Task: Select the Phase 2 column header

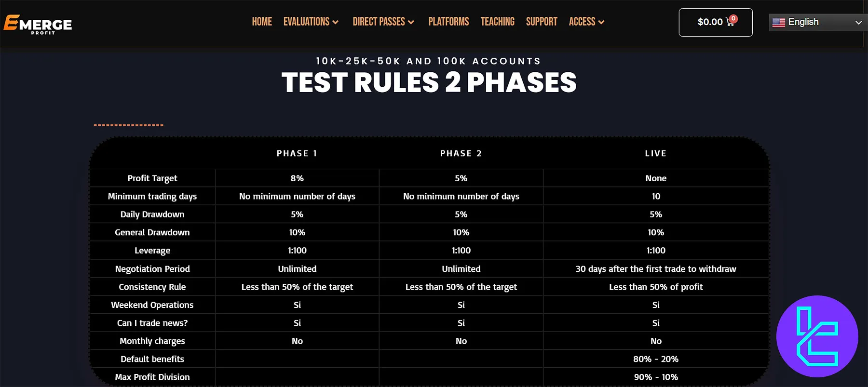Action: click(x=461, y=153)
